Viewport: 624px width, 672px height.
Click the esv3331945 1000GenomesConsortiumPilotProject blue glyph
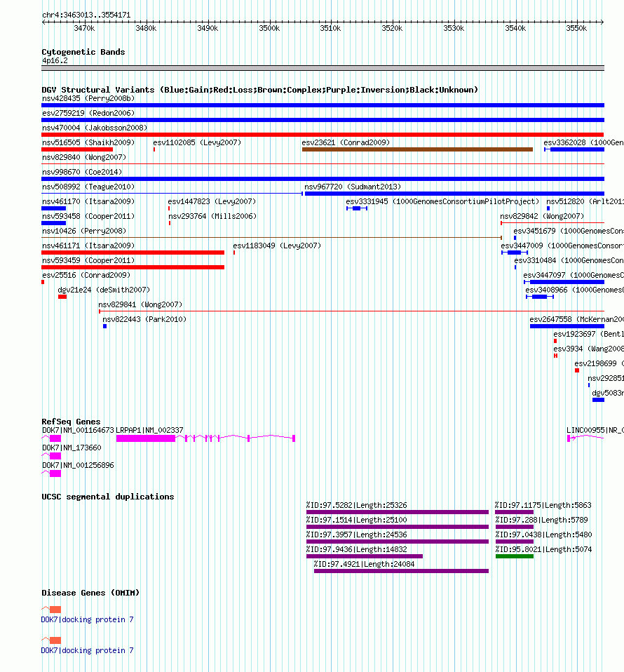[357, 208]
